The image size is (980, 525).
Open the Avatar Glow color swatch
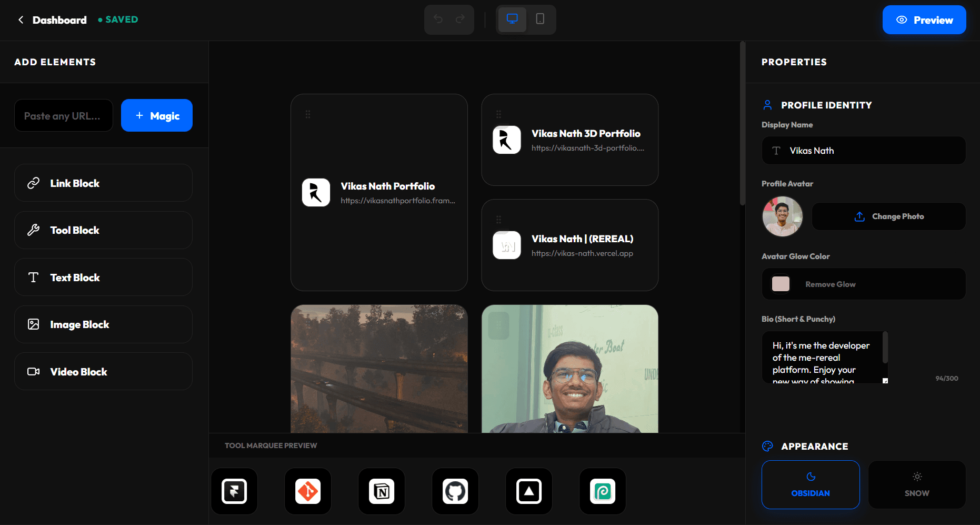(781, 284)
